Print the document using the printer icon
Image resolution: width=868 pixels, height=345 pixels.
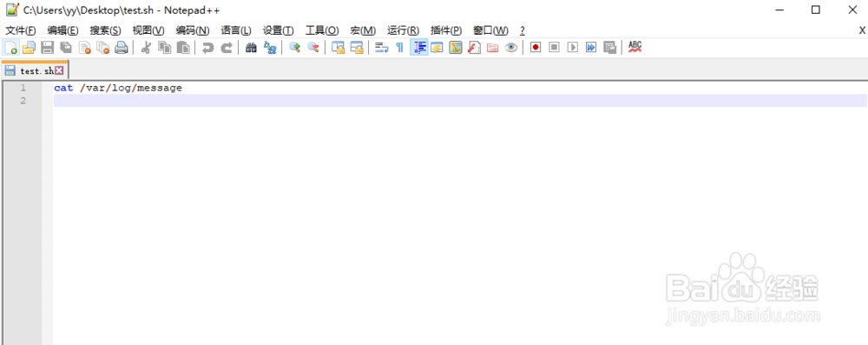[122, 48]
